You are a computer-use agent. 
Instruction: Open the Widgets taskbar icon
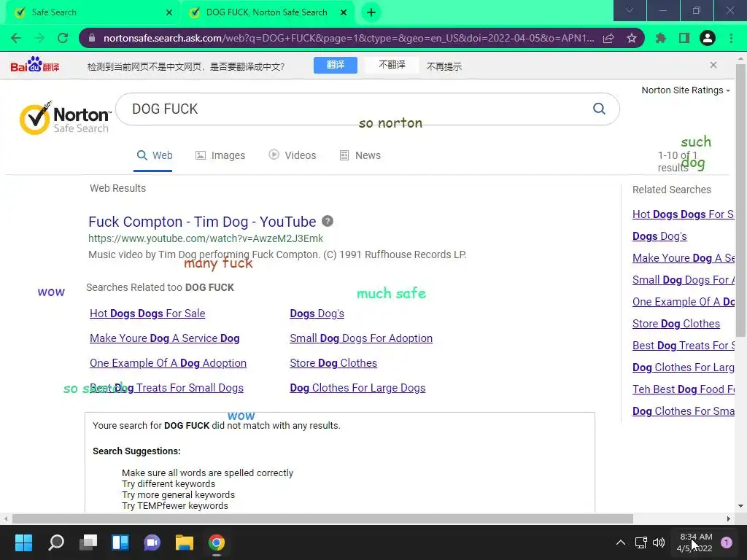point(120,542)
